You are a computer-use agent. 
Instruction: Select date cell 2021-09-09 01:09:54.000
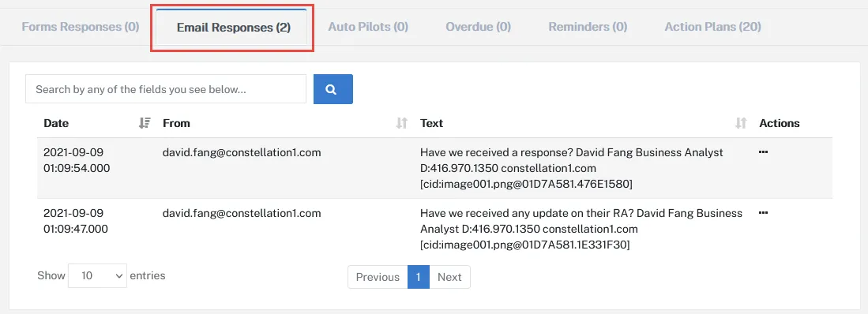tap(77, 160)
